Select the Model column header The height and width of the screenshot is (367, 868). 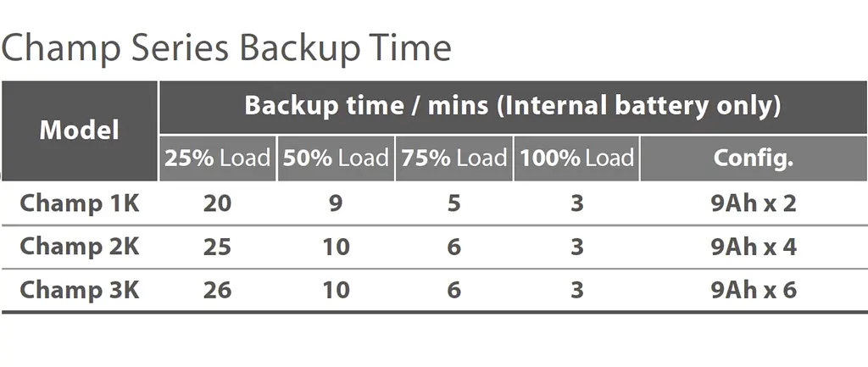point(79,131)
